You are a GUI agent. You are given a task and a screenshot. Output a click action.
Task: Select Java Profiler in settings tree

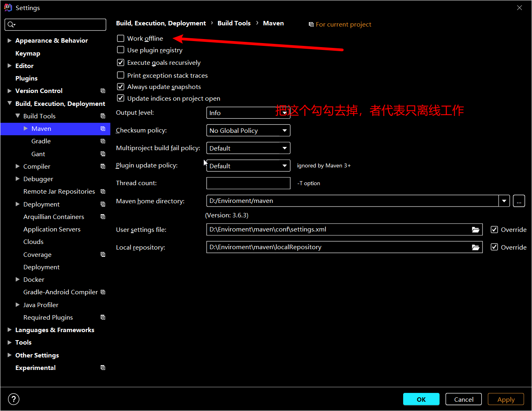tap(41, 305)
